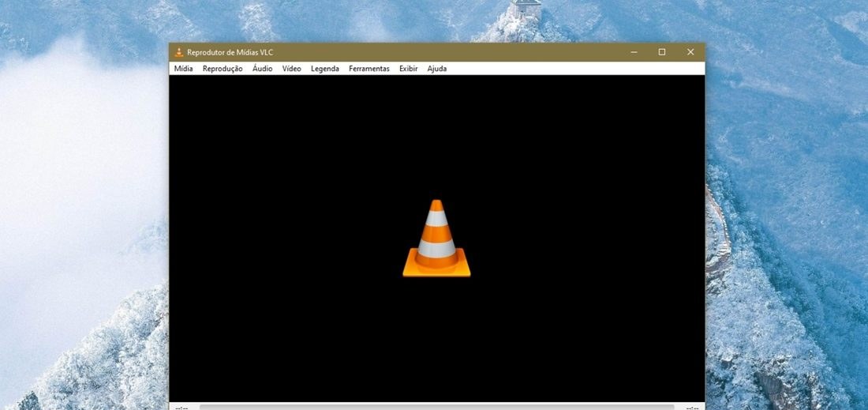This screenshot has width=868, height=410.
Task: Open the Mídia menu
Action: point(183,69)
